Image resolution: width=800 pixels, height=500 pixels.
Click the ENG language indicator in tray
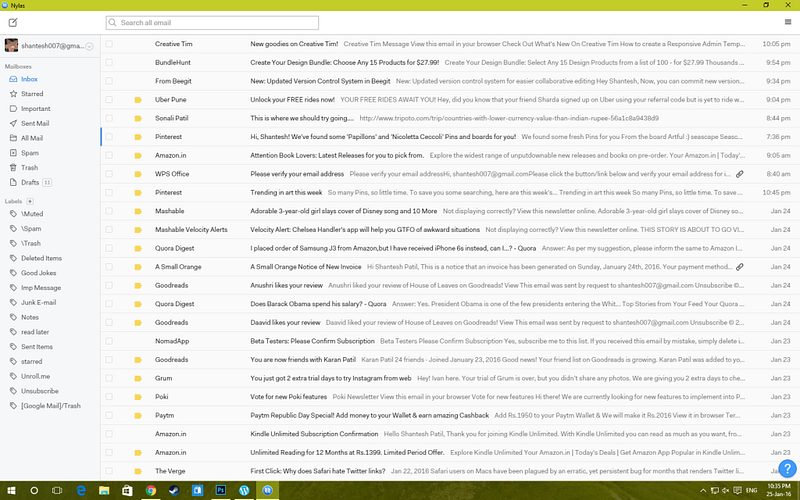pos(752,491)
